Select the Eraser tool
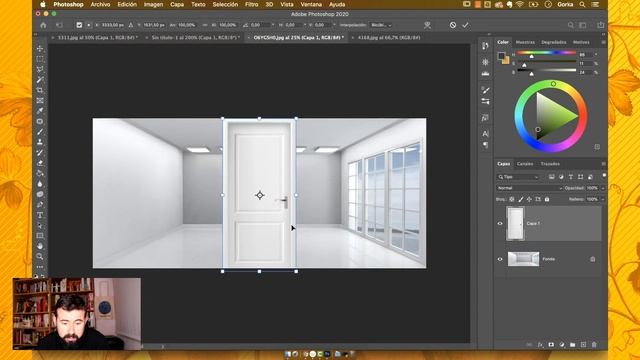The width and height of the screenshot is (640, 360). pos(40,163)
